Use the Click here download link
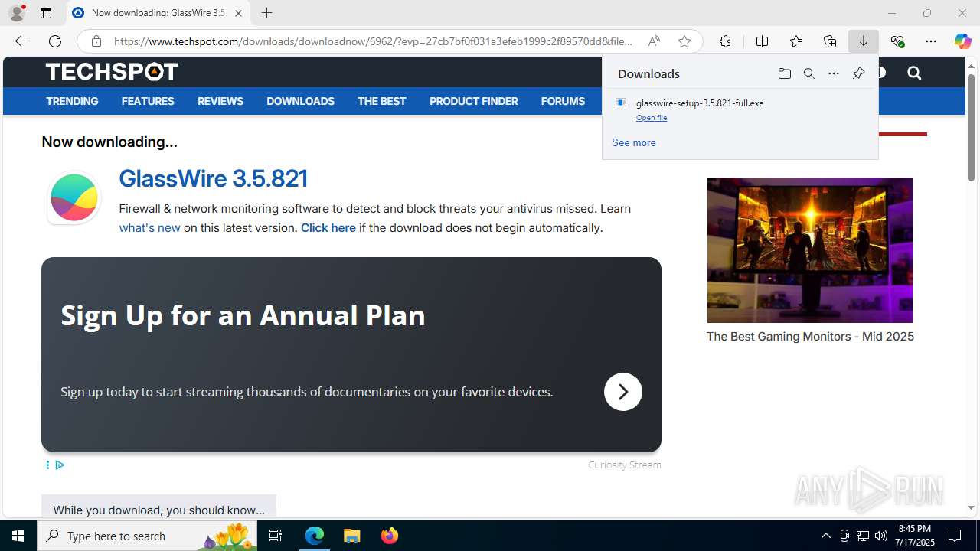Screen dimensions: 980x551 coord(328,228)
